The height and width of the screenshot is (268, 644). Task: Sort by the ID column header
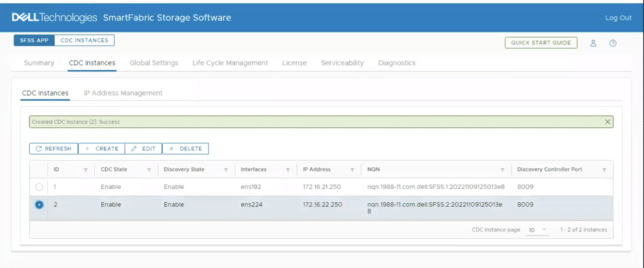(x=56, y=170)
